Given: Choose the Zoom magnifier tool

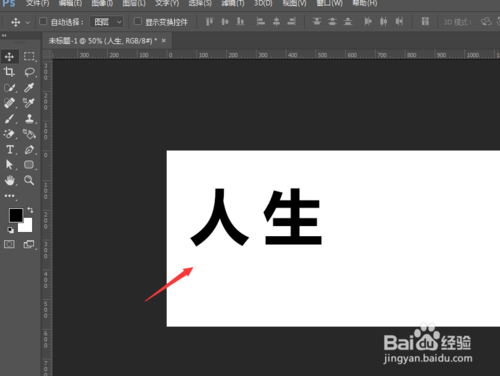Looking at the screenshot, I should [x=29, y=180].
